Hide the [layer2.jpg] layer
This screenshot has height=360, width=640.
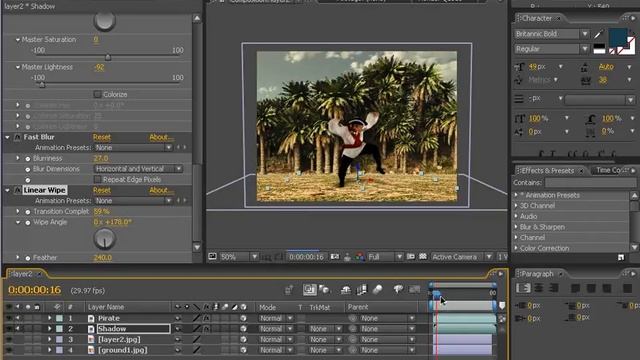(x=9, y=339)
